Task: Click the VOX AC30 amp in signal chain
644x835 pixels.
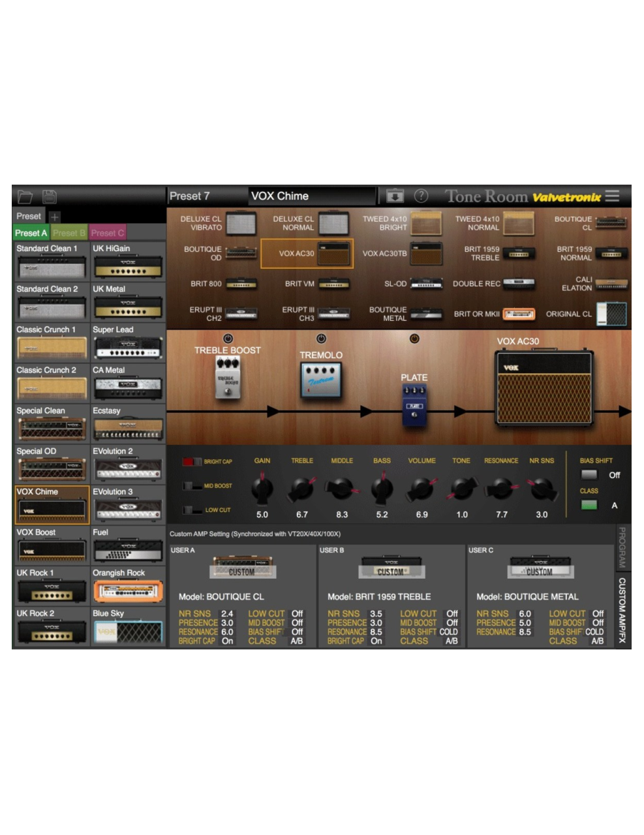Action: [x=544, y=388]
